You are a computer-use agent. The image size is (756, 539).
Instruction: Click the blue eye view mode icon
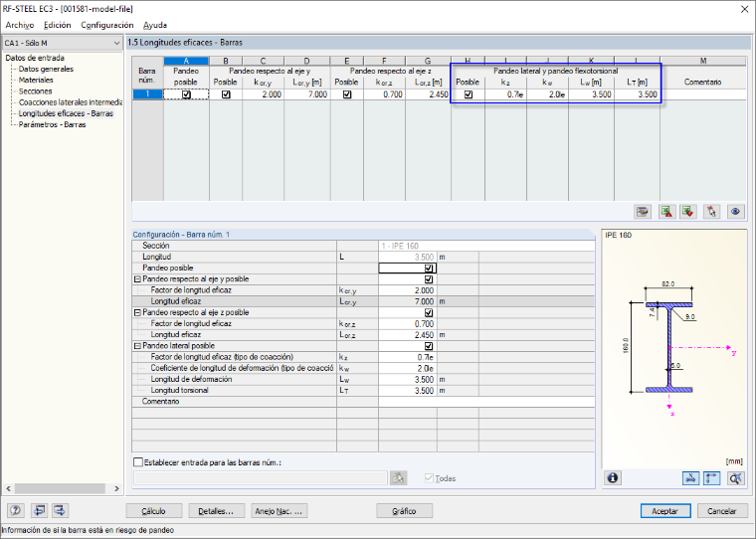735,211
